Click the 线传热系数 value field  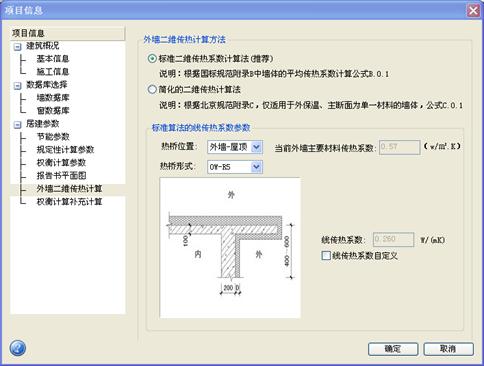pyautogui.click(x=393, y=239)
